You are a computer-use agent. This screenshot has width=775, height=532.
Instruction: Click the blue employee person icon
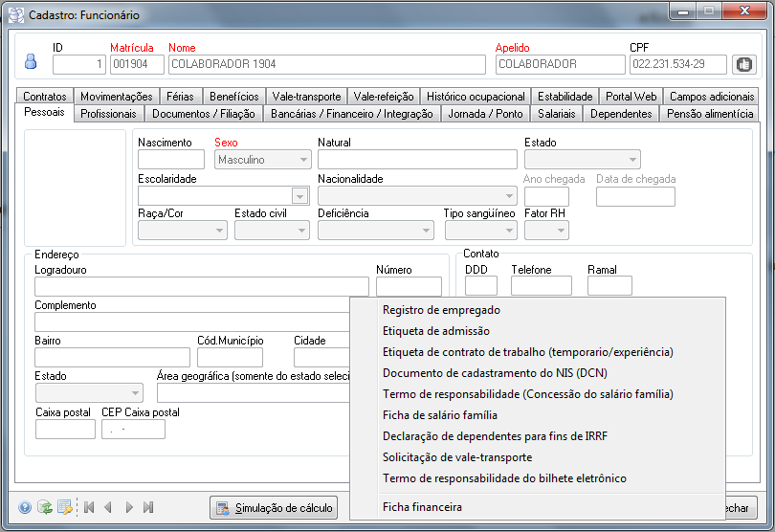pos(30,63)
